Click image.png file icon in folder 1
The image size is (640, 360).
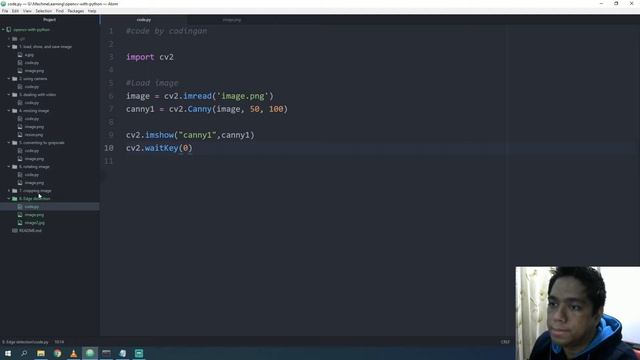(20, 71)
